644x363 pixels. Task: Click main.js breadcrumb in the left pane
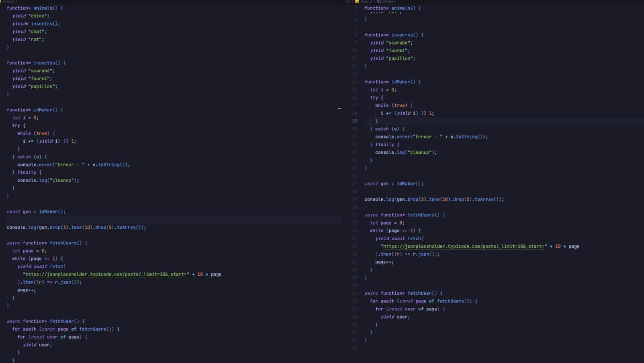click(x=9, y=2)
